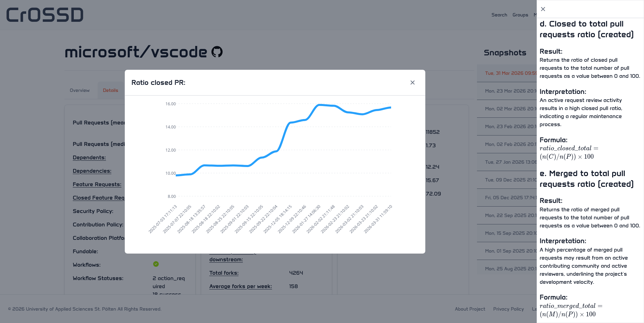The width and height of the screenshot is (644, 323).
Task: Open the Fri, 05 Dec 2025 snapshot
Action: pyautogui.click(x=510, y=198)
